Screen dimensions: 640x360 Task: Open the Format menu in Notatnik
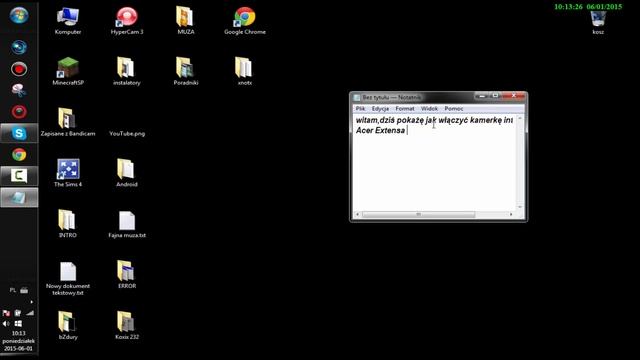click(x=405, y=109)
